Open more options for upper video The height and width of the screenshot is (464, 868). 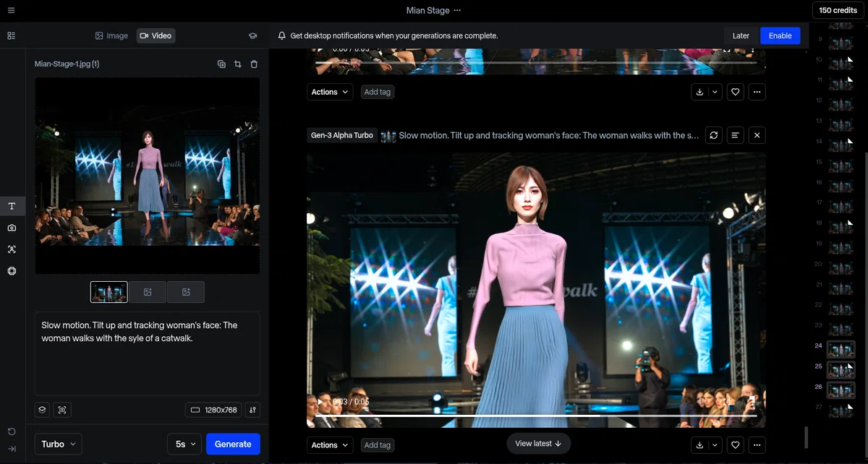(x=757, y=92)
